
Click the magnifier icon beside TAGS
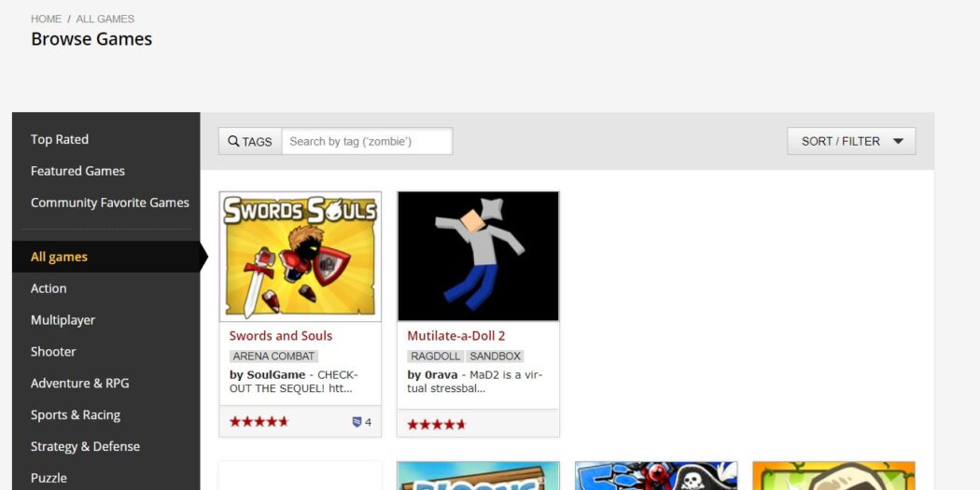coord(233,141)
